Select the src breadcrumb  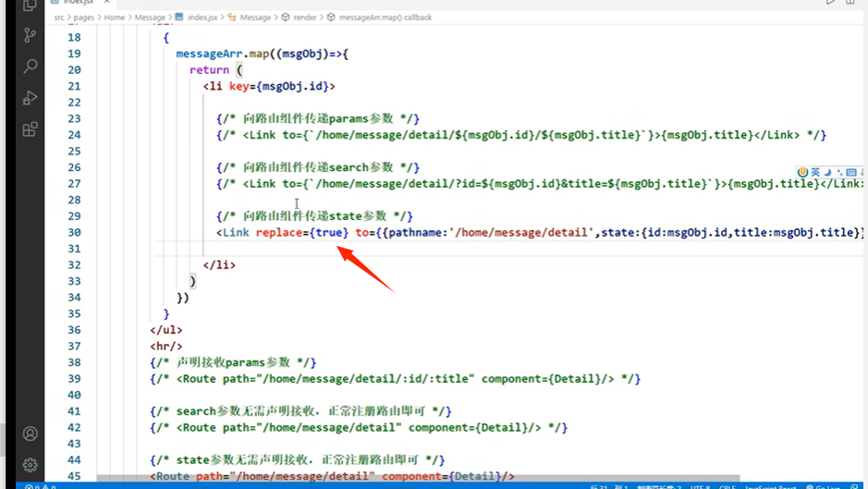(x=59, y=18)
